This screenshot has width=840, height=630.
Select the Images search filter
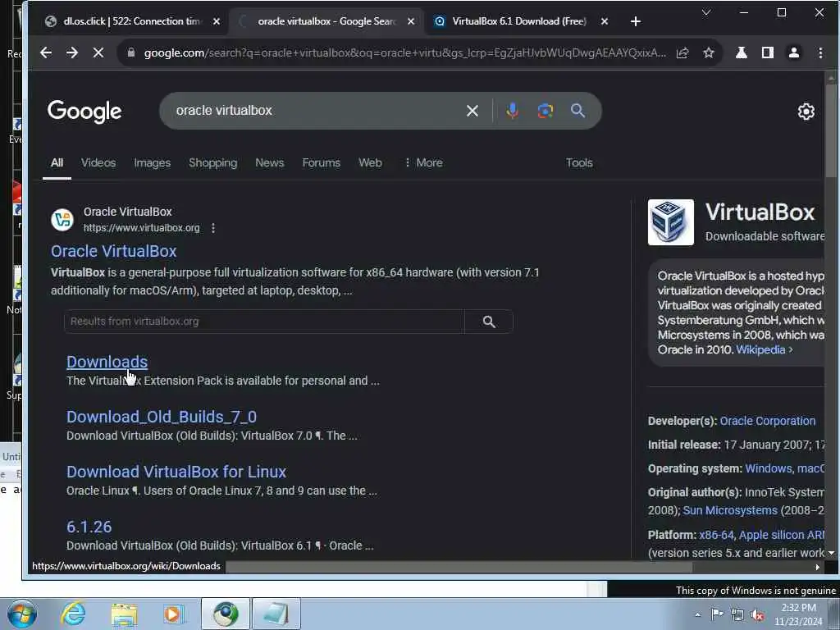(x=152, y=163)
